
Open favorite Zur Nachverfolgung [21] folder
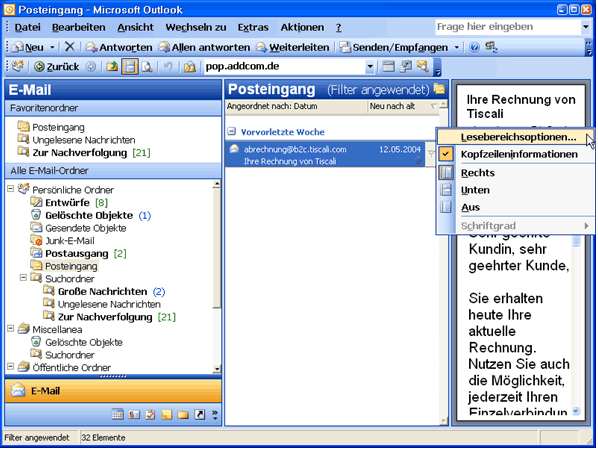[84, 153]
